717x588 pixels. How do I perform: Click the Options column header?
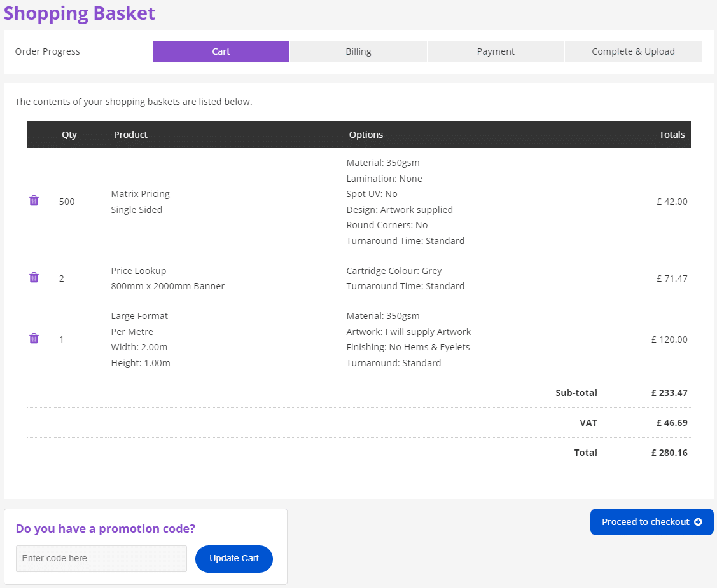click(366, 135)
